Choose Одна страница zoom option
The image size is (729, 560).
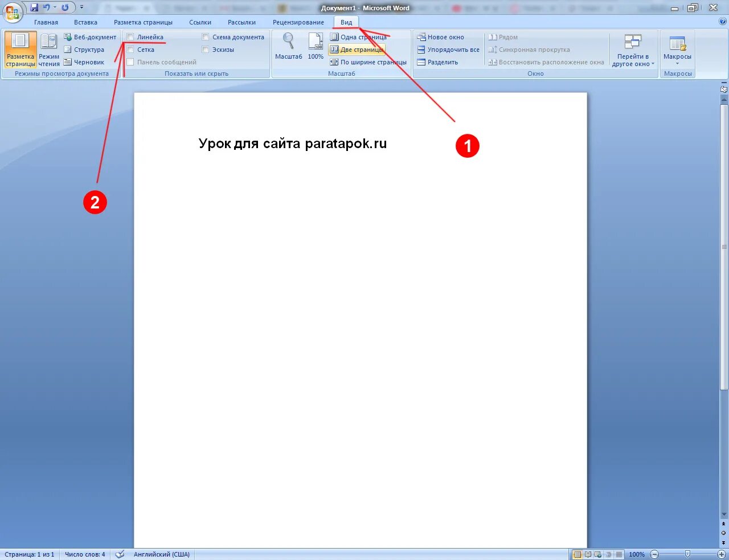point(358,37)
